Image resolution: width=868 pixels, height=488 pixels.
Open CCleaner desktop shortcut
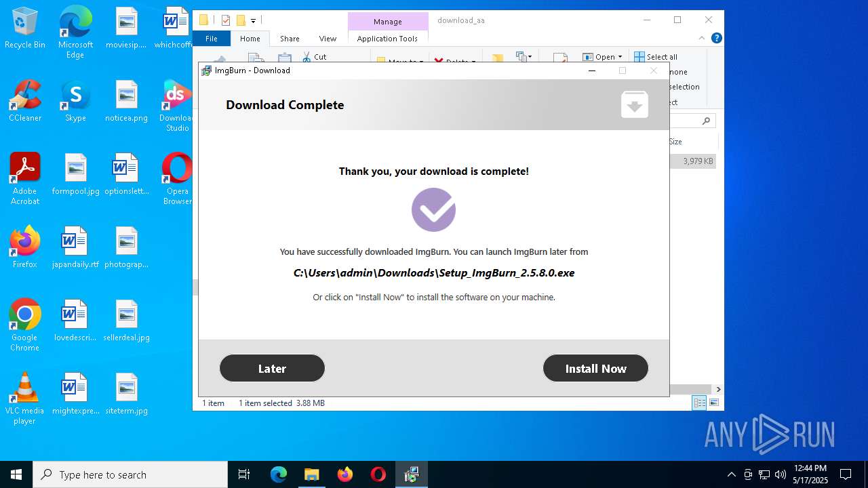coord(25,102)
